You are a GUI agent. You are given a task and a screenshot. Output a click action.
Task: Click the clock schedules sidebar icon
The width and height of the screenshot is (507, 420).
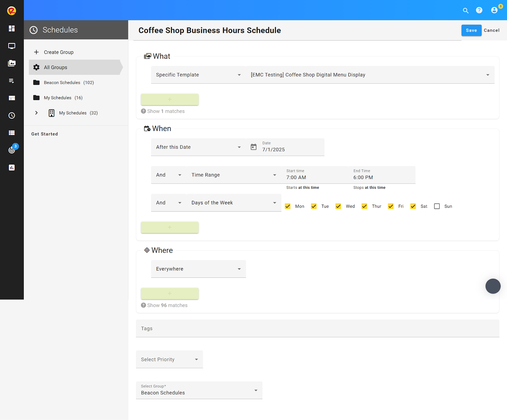coord(12,116)
